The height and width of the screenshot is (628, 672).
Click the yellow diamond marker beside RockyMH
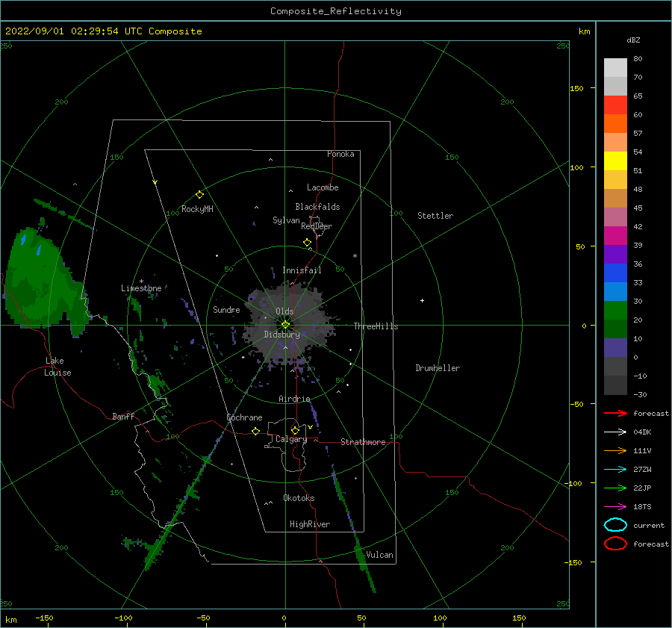199,195
